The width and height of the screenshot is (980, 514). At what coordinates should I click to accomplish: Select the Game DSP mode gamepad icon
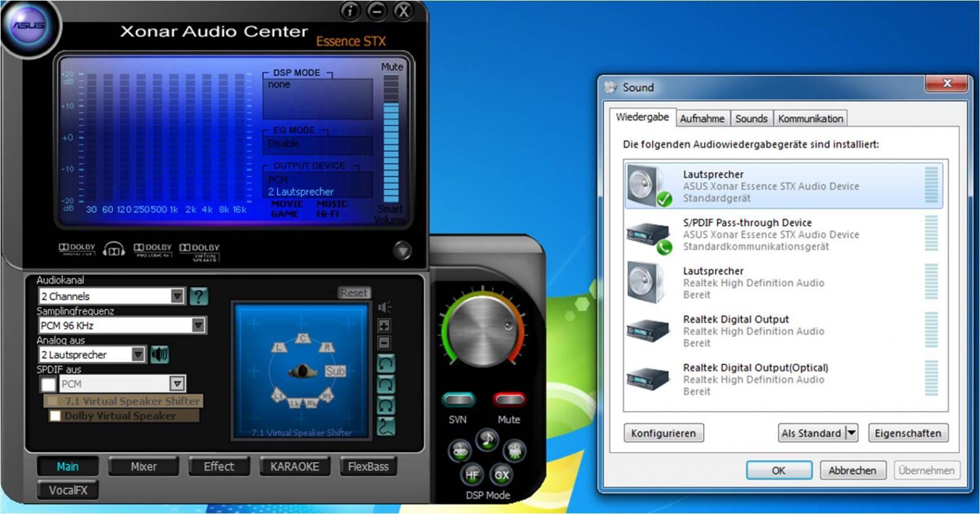click(460, 452)
